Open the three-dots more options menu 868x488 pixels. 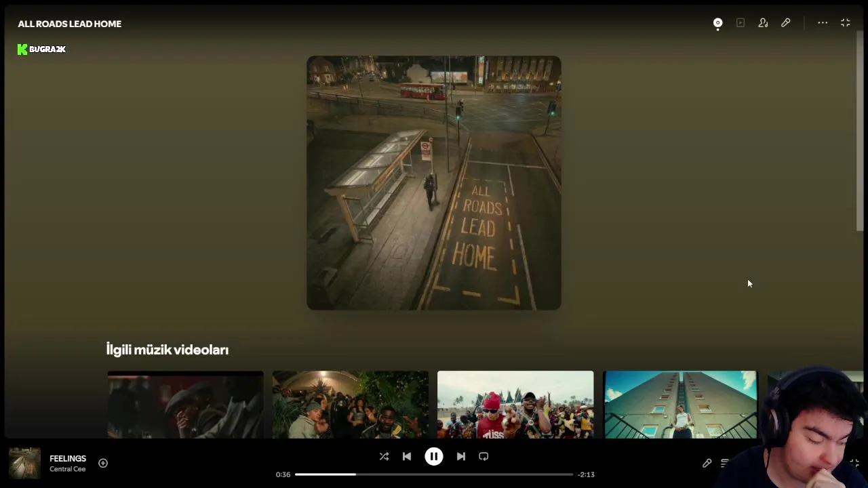point(823,23)
